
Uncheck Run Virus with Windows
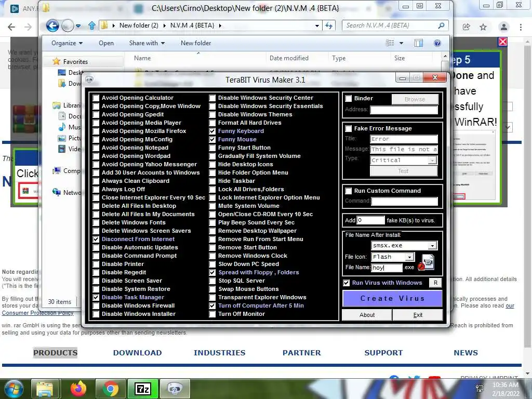(347, 283)
